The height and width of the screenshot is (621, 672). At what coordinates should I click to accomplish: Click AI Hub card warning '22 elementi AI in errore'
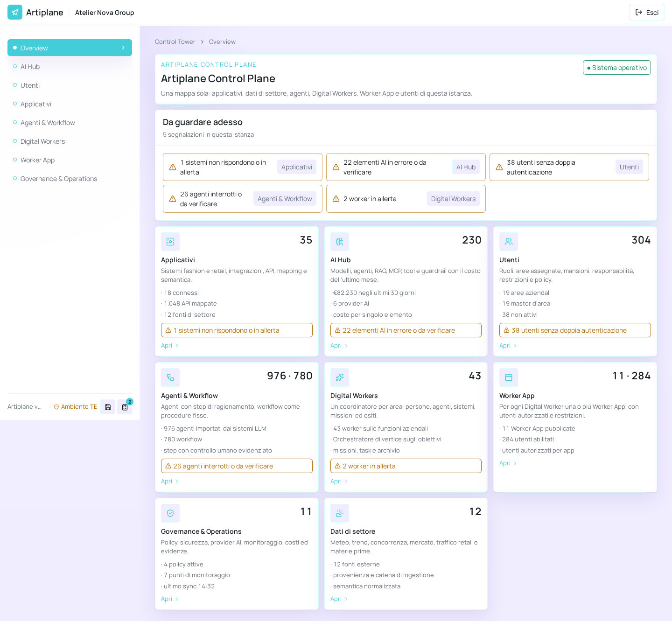(x=406, y=330)
